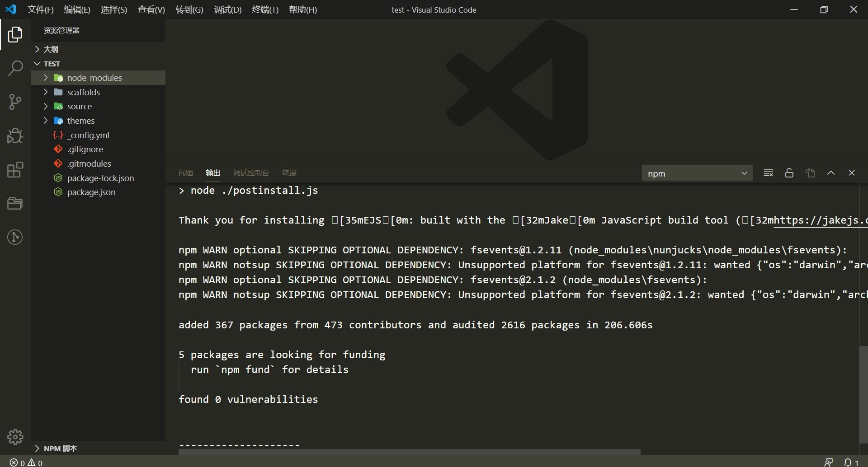This screenshot has height=467, width=868.
Task: Switch to the 问题 panel tab
Action: point(186,173)
